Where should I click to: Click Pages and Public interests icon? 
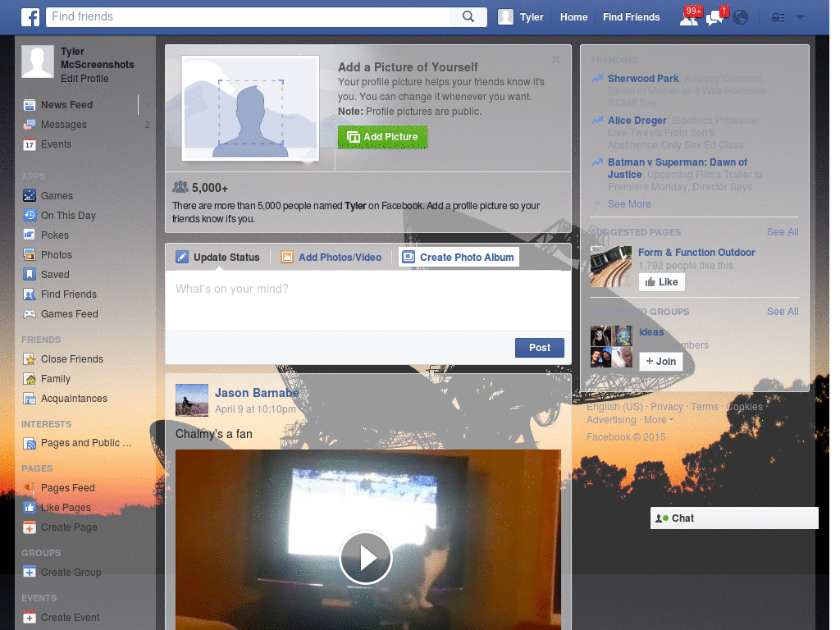(x=30, y=444)
